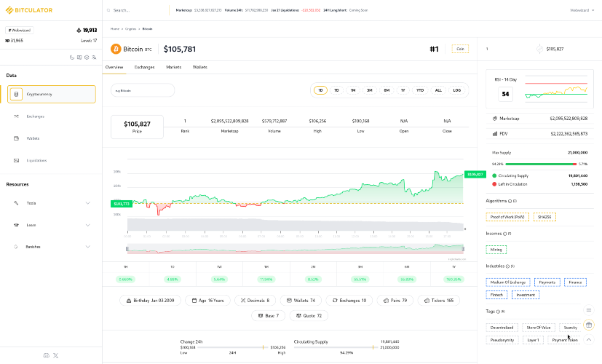Click the Liquidations icon in the sidebar

click(x=16, y=160)
